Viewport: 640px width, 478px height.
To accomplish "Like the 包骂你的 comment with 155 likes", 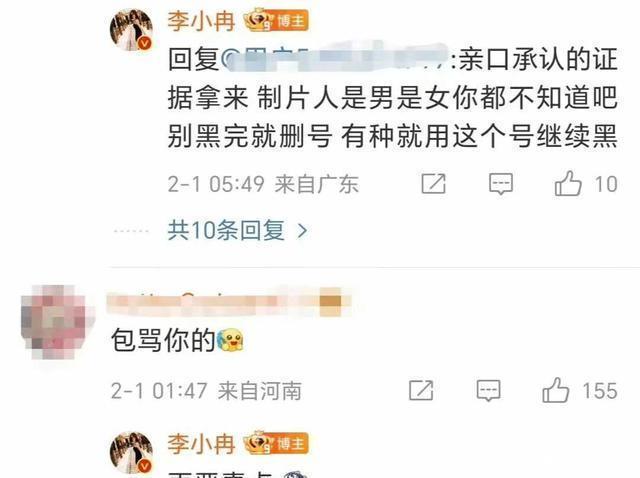I will (556, 390).
